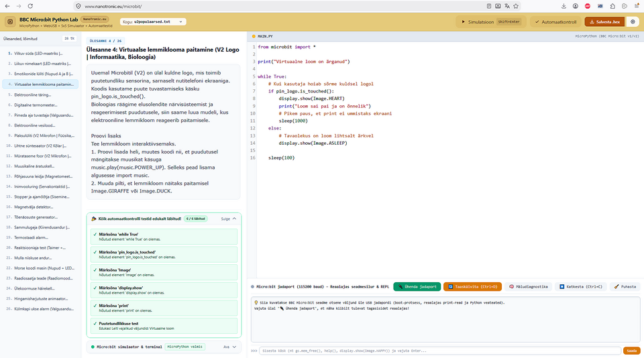Image resolution: width=644 pixels, height=358 pixels.
Task: Open the Kogu u2populaarsed.txt dropdown
Action: click(x=153, y=21)
